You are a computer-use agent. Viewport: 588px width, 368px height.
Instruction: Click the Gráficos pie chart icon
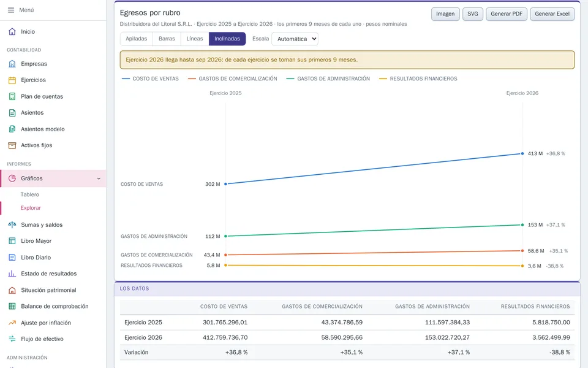tap(12, 178)
